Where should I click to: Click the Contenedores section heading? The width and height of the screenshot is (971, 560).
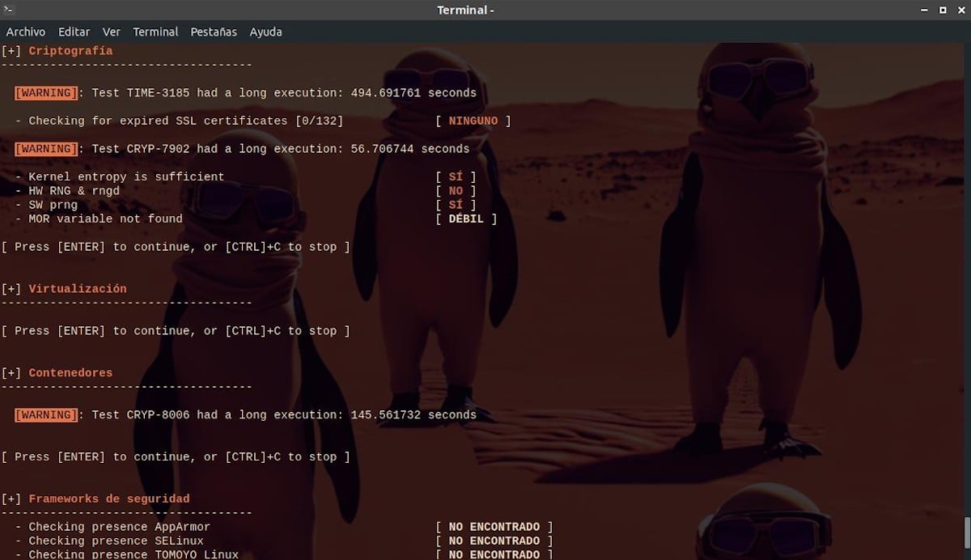click(70, 373)
